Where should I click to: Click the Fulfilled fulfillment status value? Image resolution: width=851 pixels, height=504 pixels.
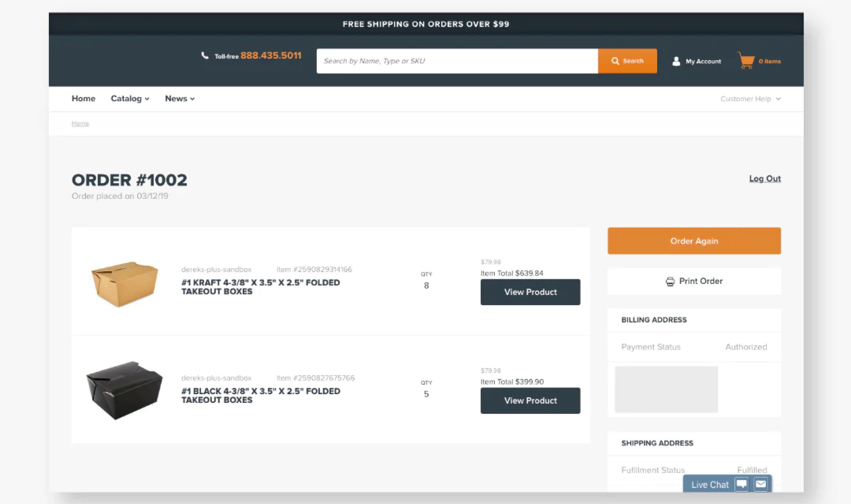pyautogui.click(x=752, y=470)
